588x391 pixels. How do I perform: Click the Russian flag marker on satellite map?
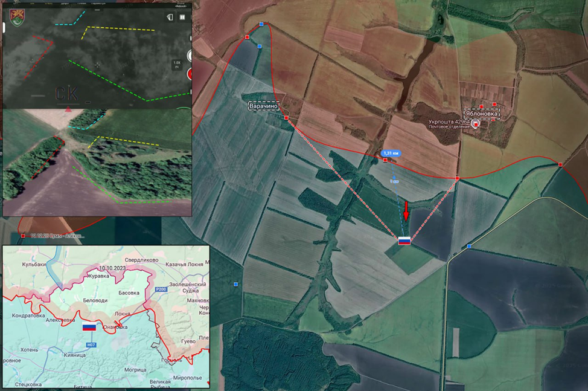[404, 241]
